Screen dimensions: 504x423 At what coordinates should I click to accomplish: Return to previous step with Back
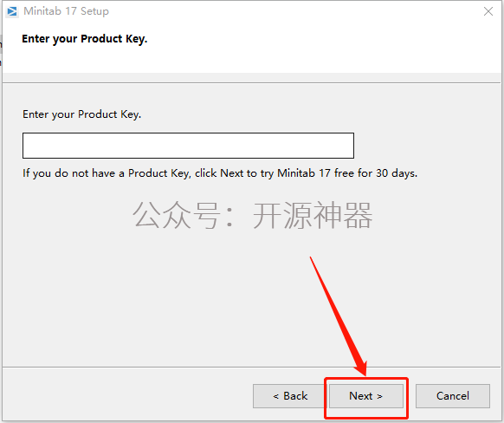pyautogui.click(x=290, y=395)
